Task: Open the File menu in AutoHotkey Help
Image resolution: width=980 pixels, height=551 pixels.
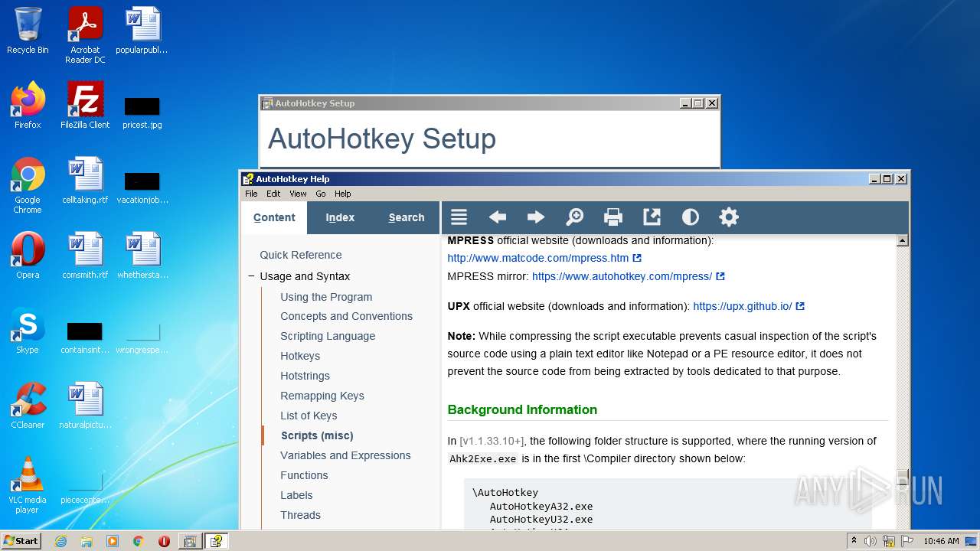Action: (251, 194)
